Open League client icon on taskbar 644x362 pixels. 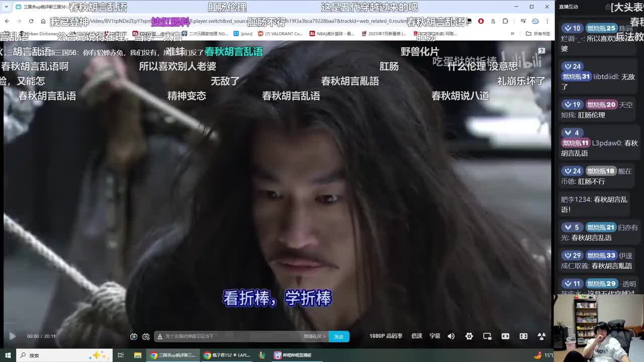pyautogui.click(x=262, y=355)
